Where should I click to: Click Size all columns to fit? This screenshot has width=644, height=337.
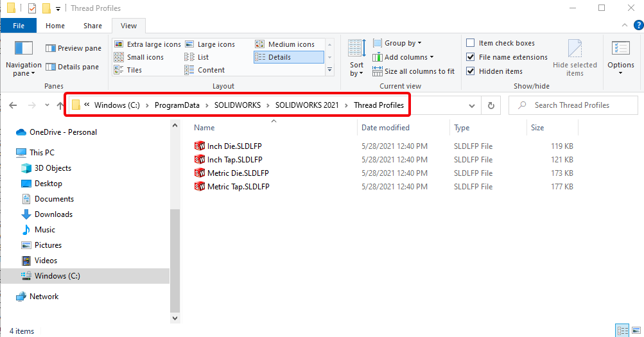(413, 71)
